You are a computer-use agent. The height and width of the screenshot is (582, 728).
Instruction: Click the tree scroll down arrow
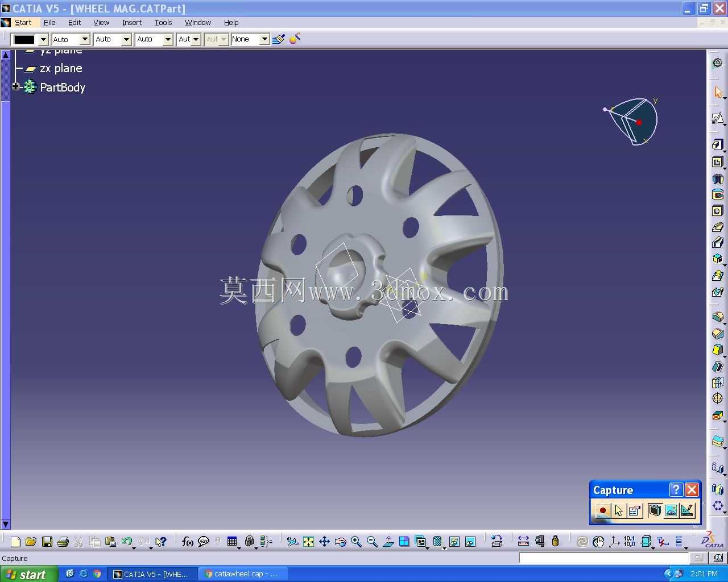5,524
